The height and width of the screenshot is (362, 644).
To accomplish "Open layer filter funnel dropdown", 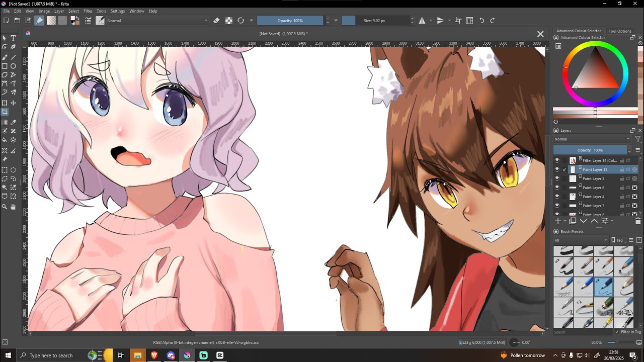I will coord(638,139).
